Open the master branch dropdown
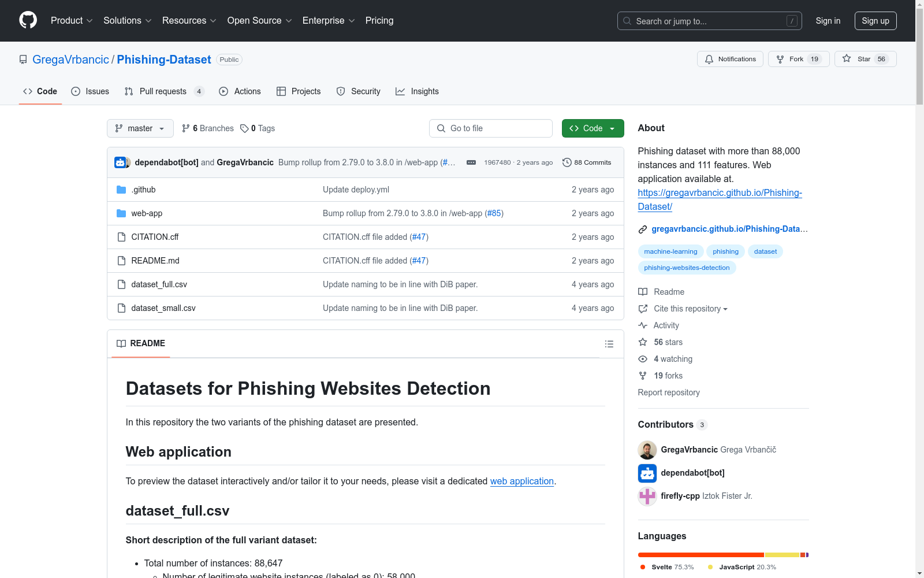This screenshot has height=578, width=924. coord(140,128)
